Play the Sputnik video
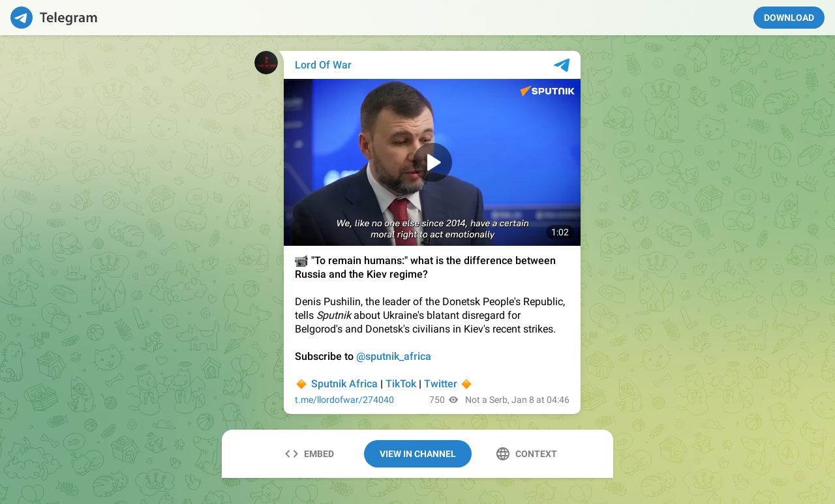 click(x=433, y=162)
